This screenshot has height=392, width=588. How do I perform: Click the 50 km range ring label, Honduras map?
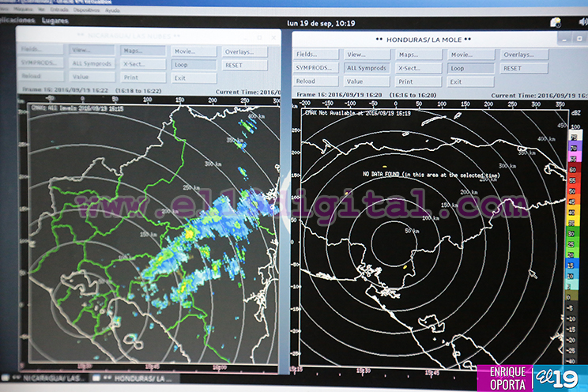click(412, 231)
